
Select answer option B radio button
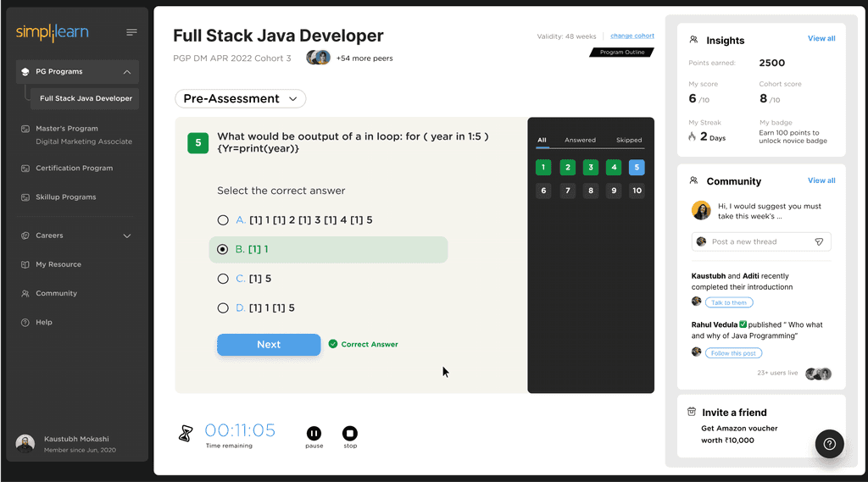(x=223, y=250)
